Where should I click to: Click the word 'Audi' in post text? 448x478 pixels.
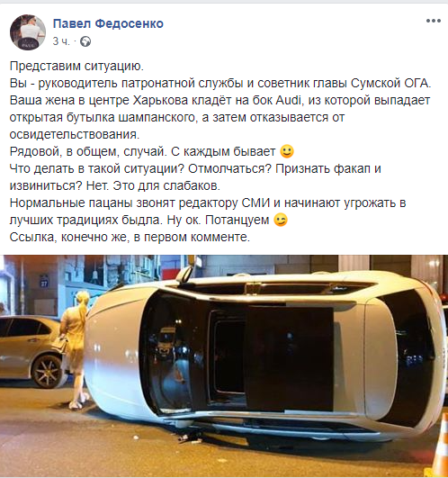[289, 100]
